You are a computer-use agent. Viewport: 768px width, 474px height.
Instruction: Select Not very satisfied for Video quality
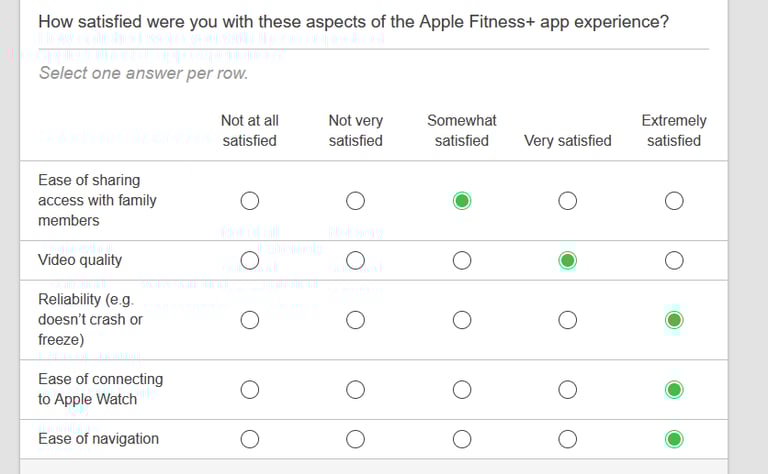(x=356, y=261)
